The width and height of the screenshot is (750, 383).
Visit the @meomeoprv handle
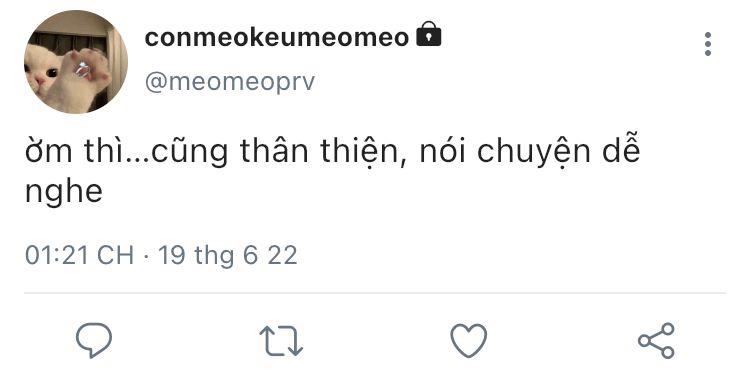point(230,81)
